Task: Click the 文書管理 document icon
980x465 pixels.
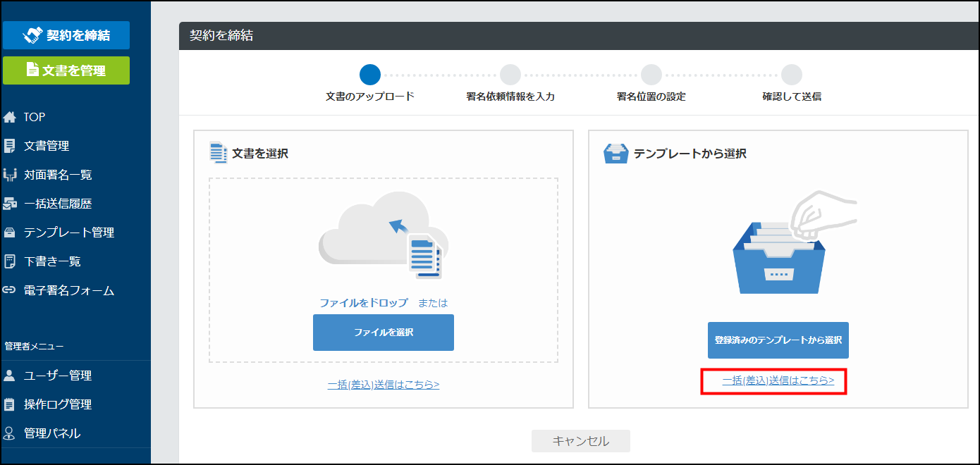Action: 10,146
